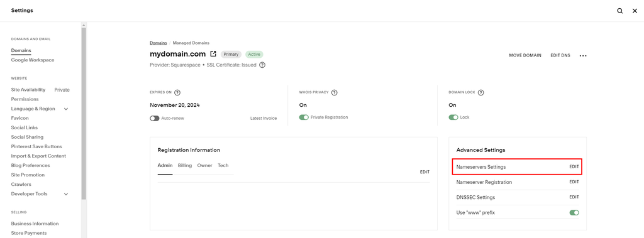644x238 pixels.
Task: Enable the Auto-renew toggle
Action: pos(155,118)
